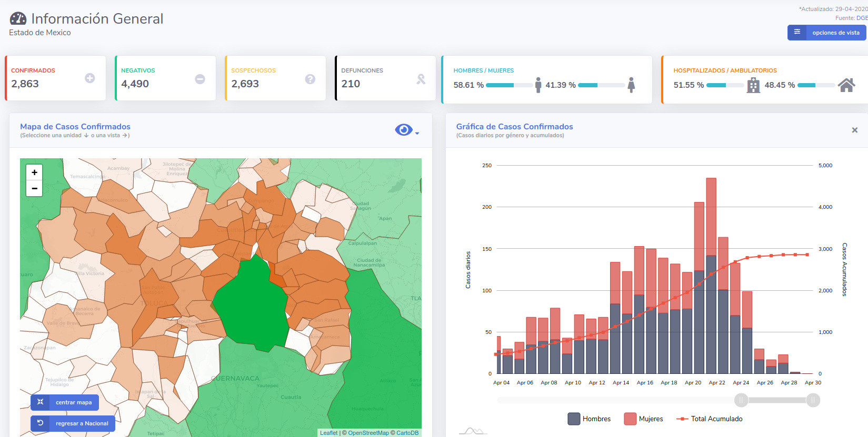
Task: Click the HOMBRES / MUJERES label
Action: pos(484,70)
